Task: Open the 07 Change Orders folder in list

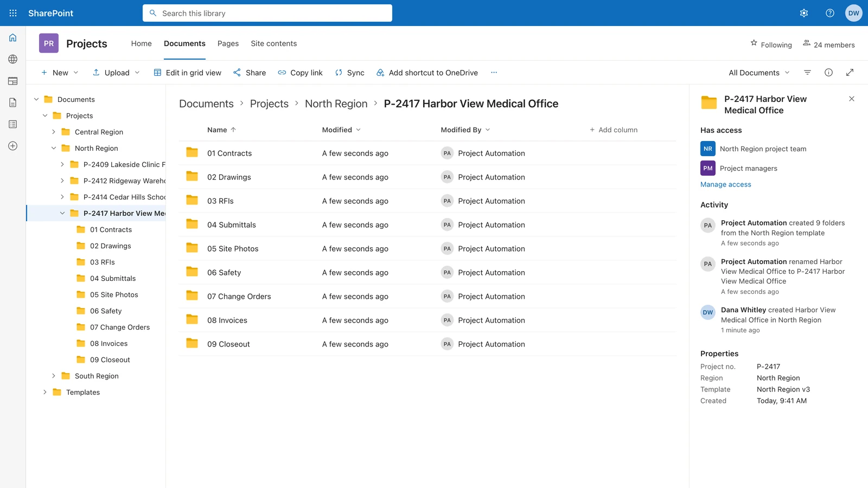Action: (239, 297)
